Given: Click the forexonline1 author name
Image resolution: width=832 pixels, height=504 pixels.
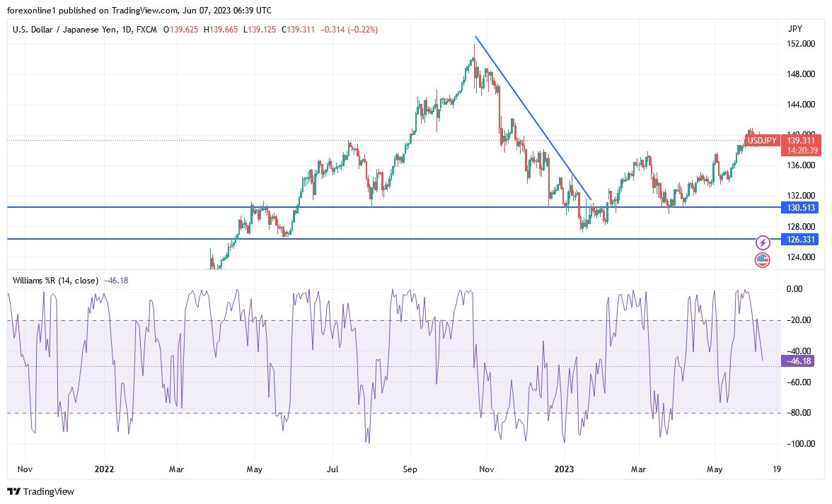Looking at the screenshot, I should pyautogui.click(x=28, y=11).
